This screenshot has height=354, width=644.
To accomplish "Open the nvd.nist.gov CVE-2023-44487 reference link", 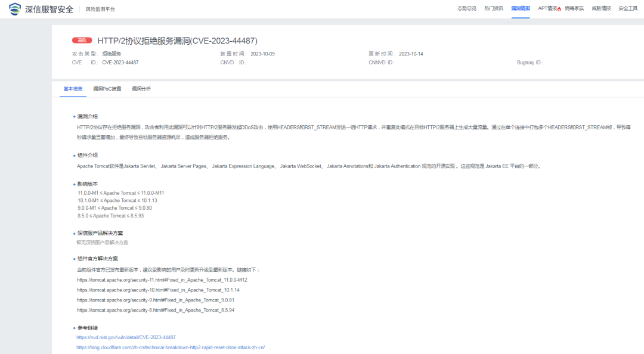I will pyautogui.click(x=126, y=337).
